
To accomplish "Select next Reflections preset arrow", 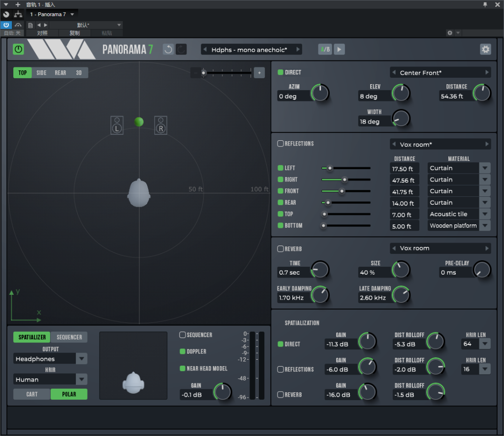I will point(487,144).
